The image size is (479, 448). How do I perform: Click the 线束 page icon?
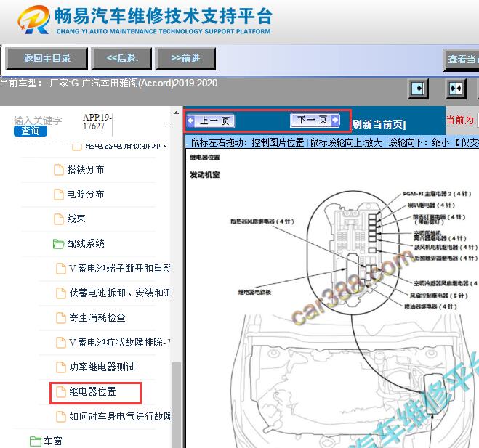coord(59,219)
